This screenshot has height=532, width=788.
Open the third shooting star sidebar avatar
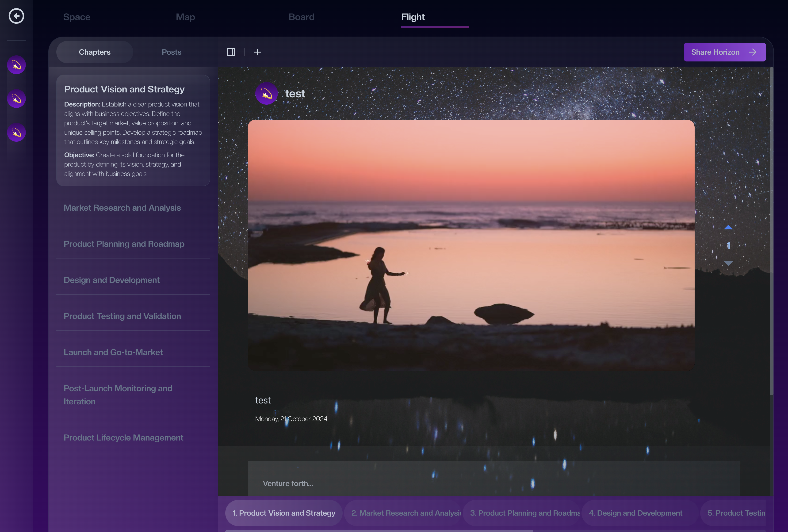point(16,133)
